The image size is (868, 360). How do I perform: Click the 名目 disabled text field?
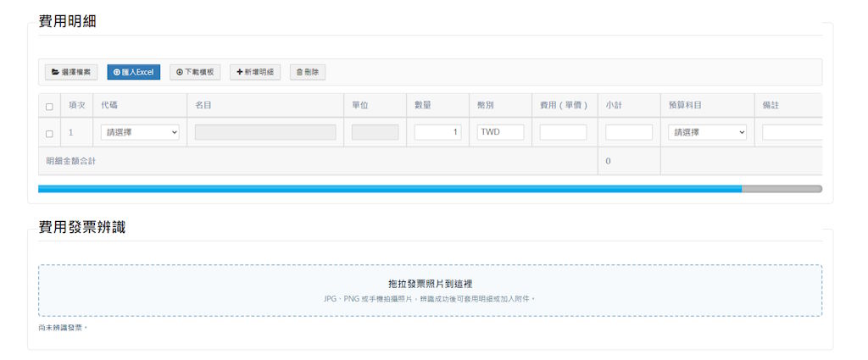click(x=265, y=132)
